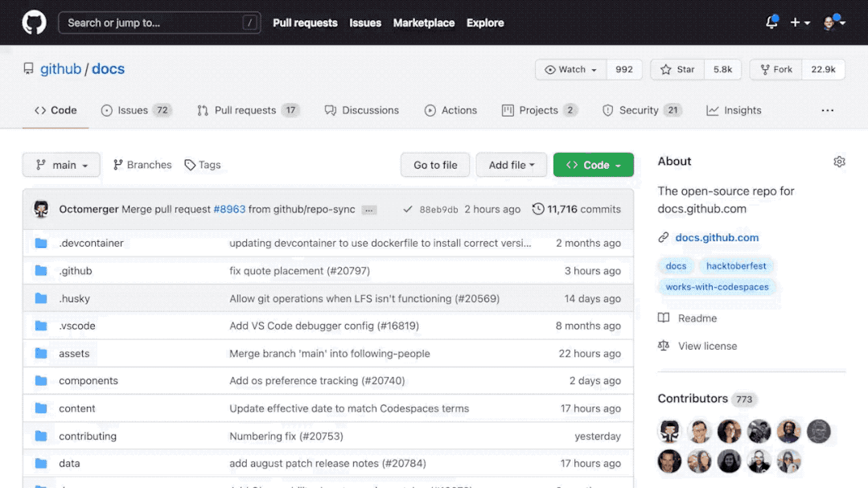
Task: Open the main branch selector
Action: 61,165
